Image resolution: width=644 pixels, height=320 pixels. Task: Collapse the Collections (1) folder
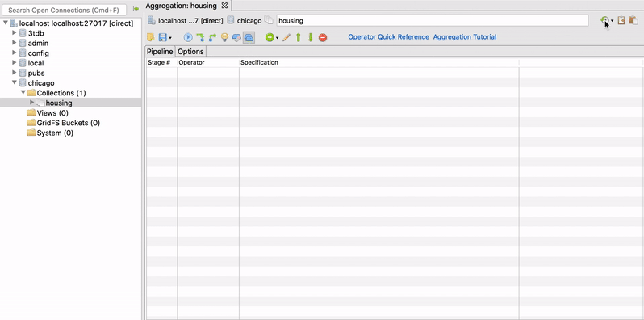pyautogui.click(x=23, y=93)
